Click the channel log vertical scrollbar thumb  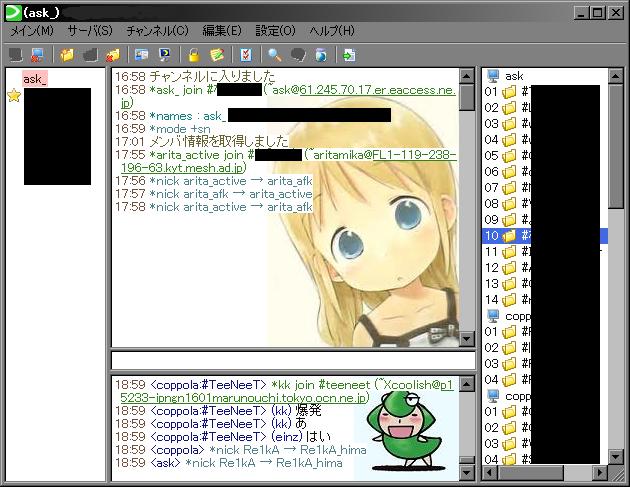[x=466, y=97]
